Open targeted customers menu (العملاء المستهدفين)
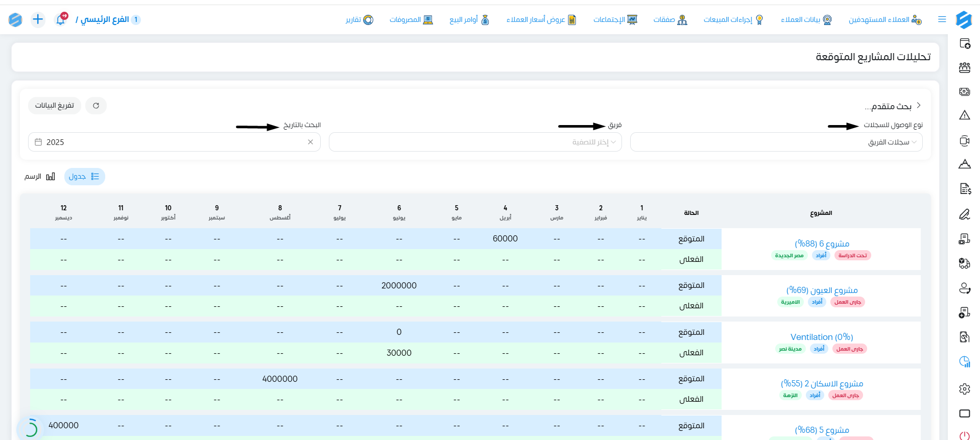Screen dimensions: 980x440 885,19
